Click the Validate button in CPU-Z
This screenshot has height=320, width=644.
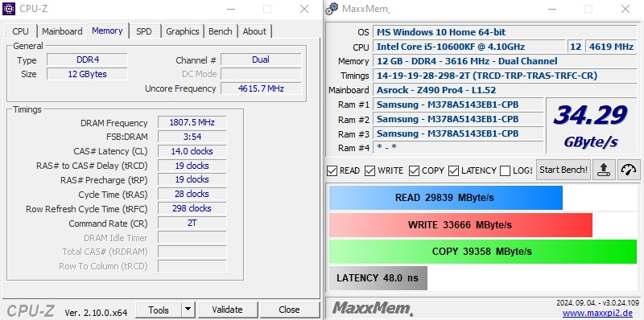(227, 310)
